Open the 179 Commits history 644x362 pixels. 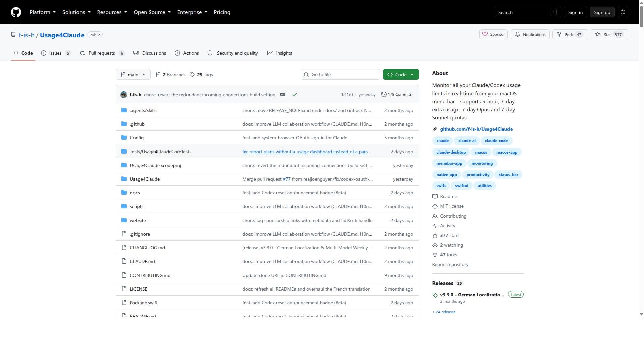pos(396,95)
